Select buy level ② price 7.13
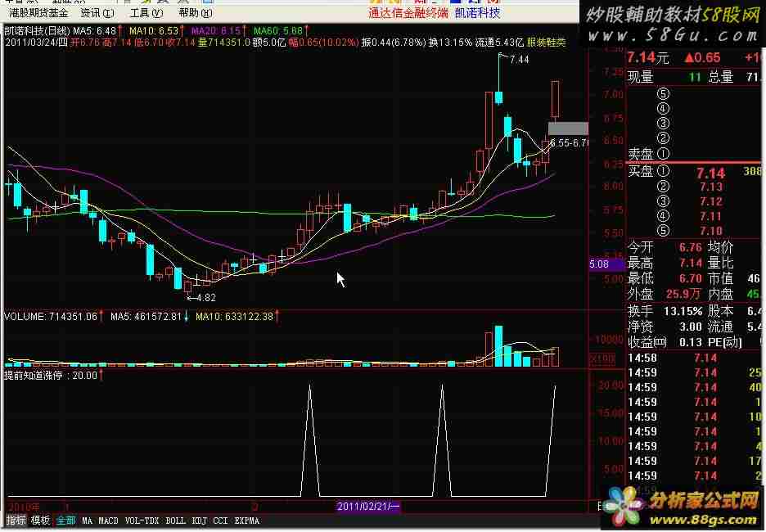Image resolution: width=766 pixels, height=532 pixels. [710, 187]
